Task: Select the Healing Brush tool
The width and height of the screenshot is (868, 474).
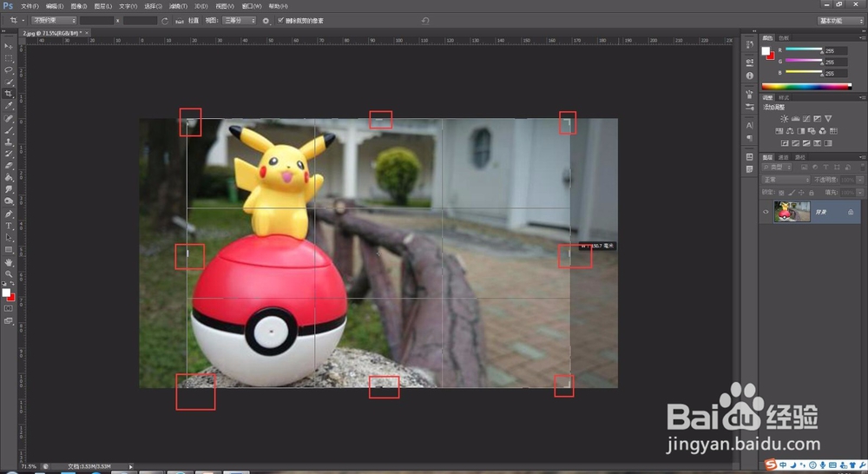Action: click(9, 118)
